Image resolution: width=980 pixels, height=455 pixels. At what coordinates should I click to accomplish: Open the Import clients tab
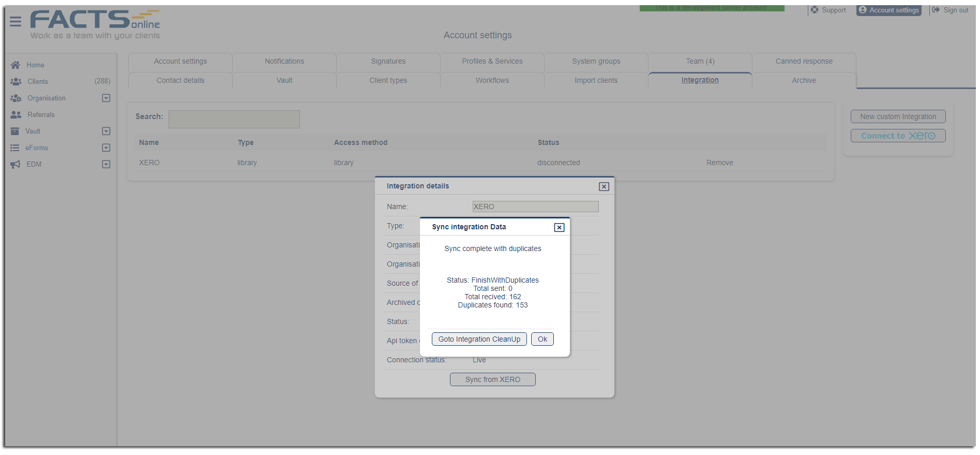click(x=596, y=80)
